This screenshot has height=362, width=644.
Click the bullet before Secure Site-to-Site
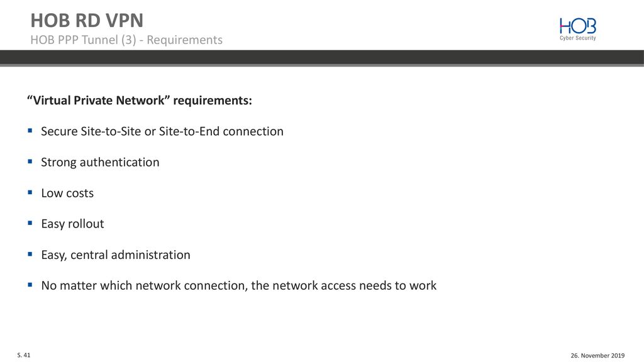(30, 131)
